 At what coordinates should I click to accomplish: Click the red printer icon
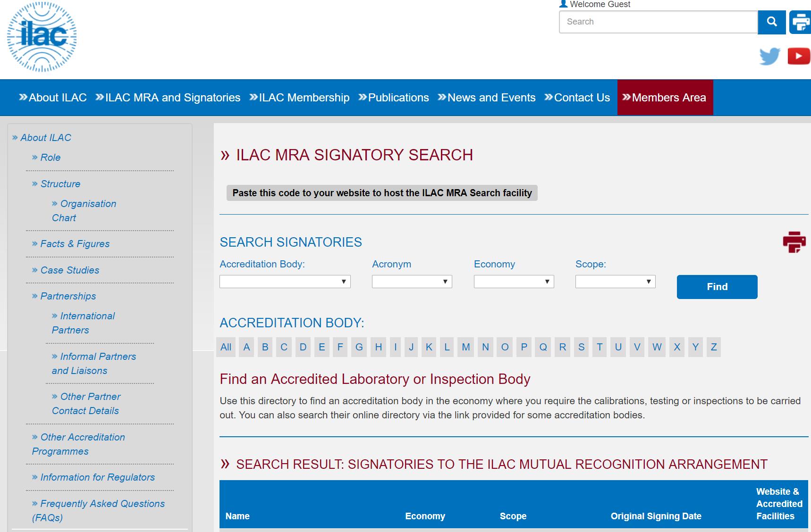(x=794, y=242)
